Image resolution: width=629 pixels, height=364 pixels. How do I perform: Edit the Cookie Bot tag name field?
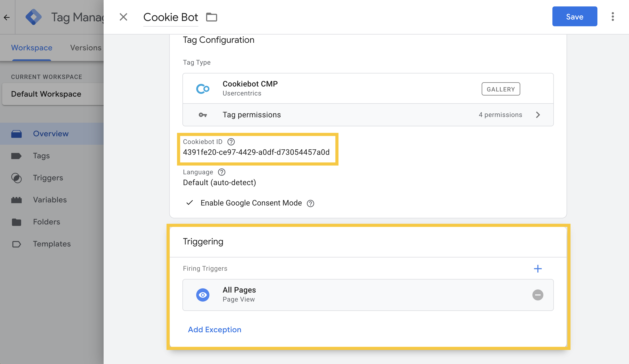pyautogui.click(x=171, y=17)
